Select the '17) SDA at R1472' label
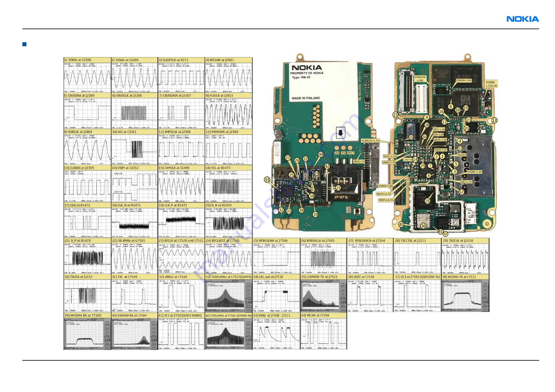 [77, 205]
